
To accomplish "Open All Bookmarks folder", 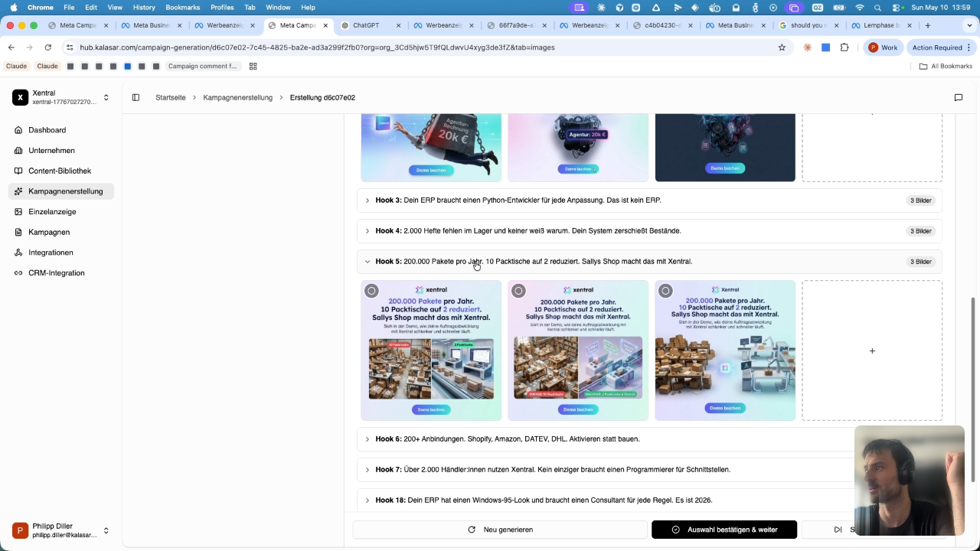I will pyautogui.click(x=946, y=67).
